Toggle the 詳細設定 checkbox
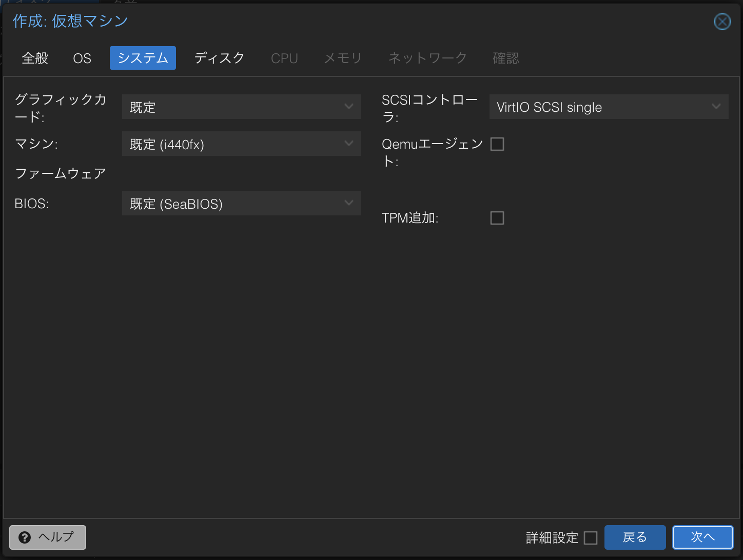Screen dimensions: 743x560 tap(591, 537)
